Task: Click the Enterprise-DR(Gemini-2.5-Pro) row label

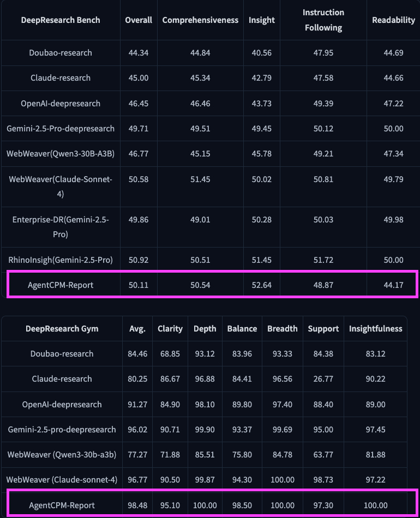Action: [61, 227]
